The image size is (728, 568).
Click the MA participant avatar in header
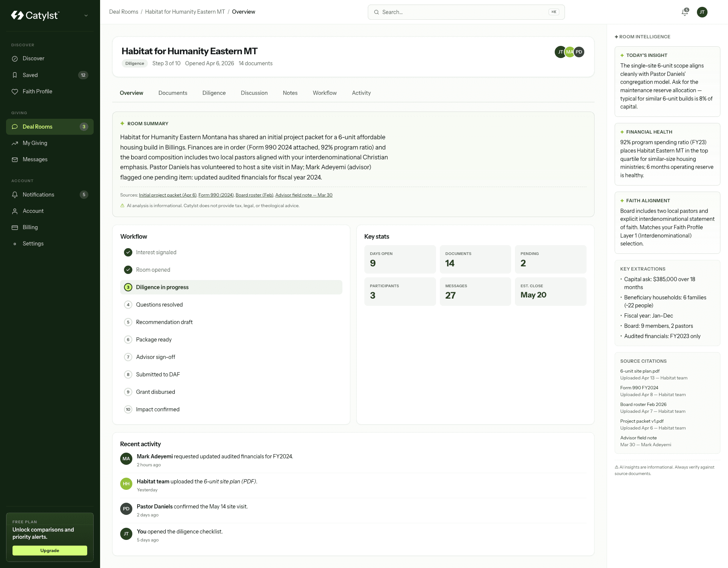coord(570,52)
